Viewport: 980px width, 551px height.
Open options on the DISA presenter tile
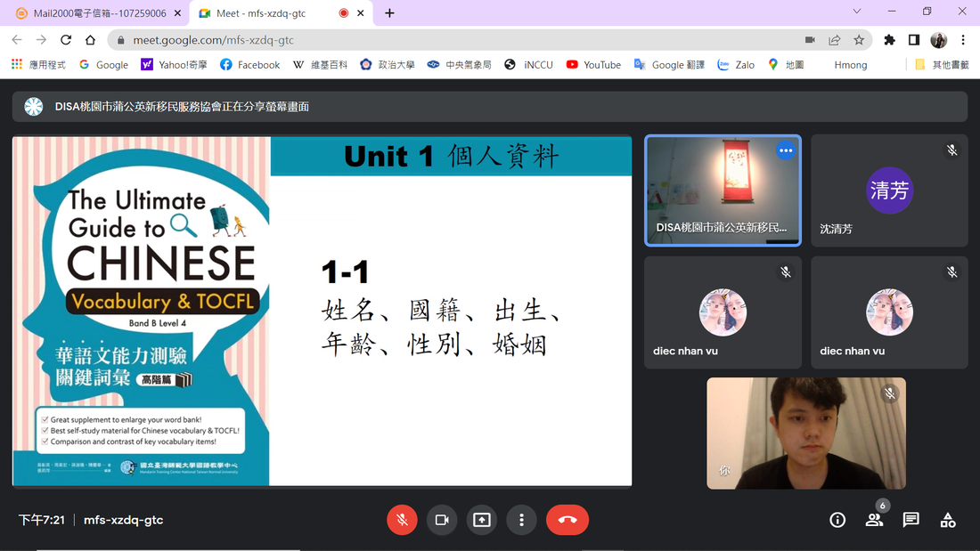pyautogui.click(x=786, y=150)
